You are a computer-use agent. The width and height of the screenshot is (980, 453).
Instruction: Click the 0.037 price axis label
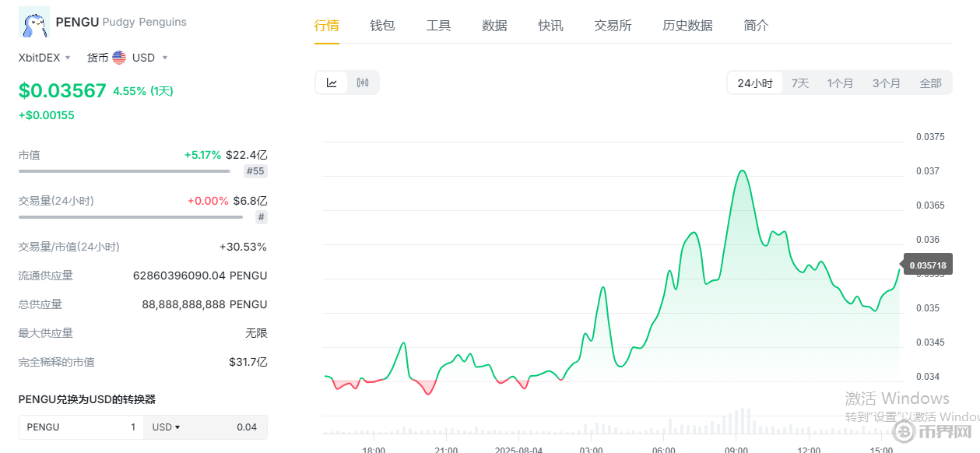tap(927, 171)
